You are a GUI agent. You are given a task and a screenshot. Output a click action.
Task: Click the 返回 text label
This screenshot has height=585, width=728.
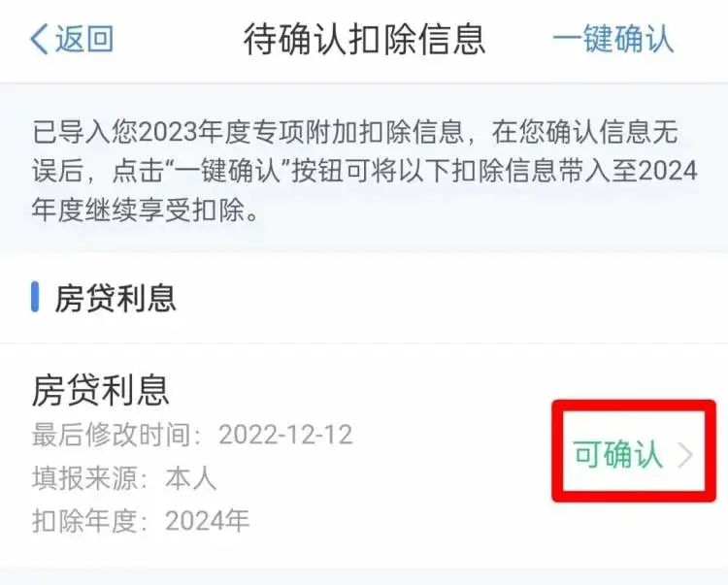(x=84, y=39)
